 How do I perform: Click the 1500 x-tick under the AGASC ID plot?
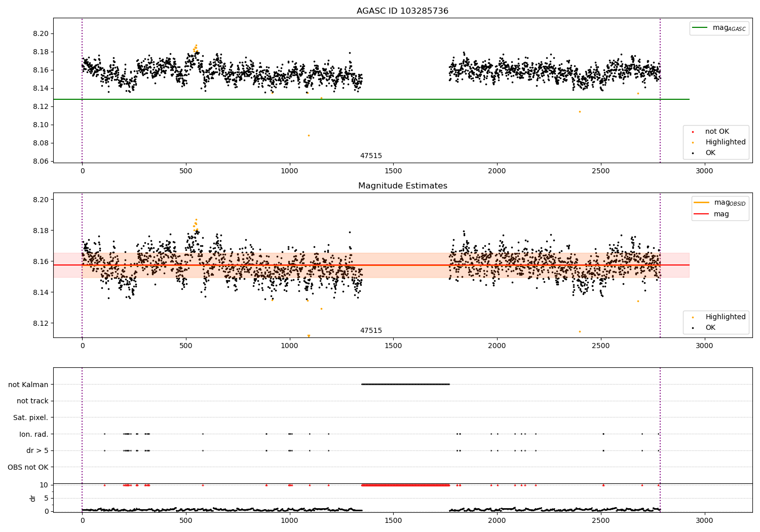pyautogui.click(x=393, y=171)
